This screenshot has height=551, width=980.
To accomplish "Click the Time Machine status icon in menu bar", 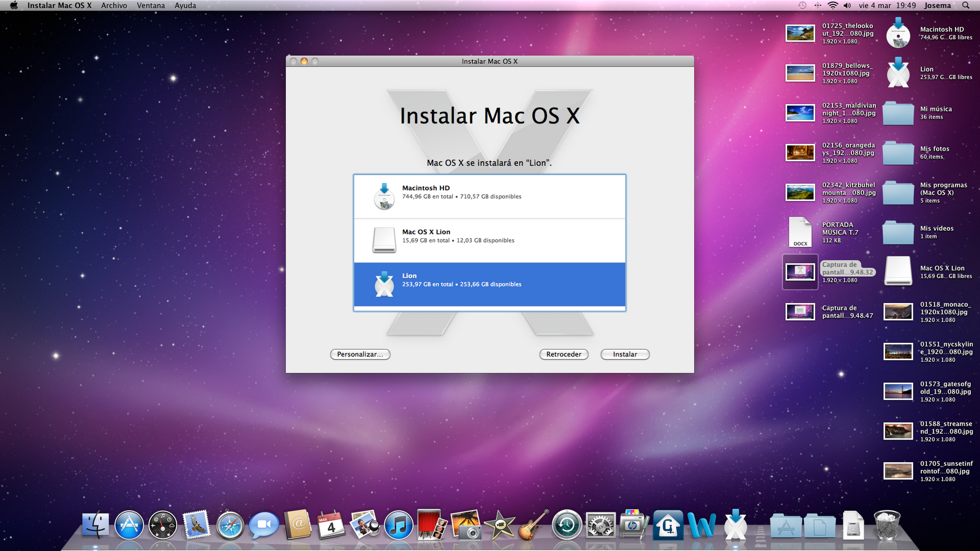I will pos(802,6).
